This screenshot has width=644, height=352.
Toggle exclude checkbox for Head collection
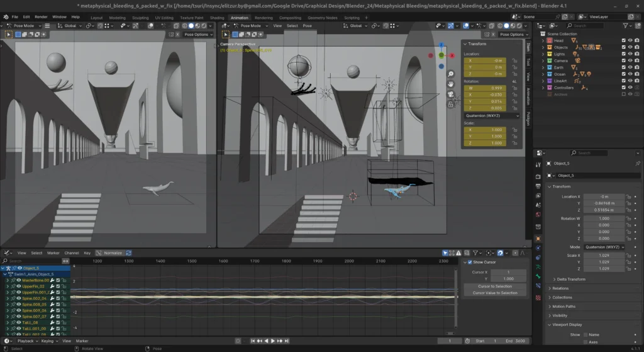(x=623, y=40)
